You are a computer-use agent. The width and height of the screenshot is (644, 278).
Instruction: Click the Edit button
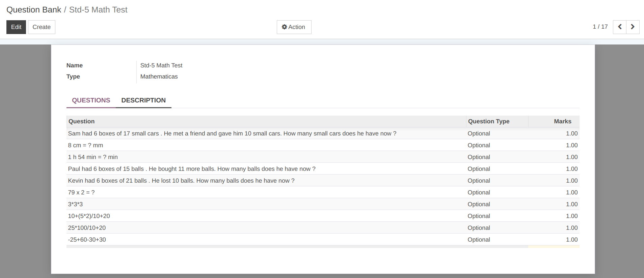[16, 27]
